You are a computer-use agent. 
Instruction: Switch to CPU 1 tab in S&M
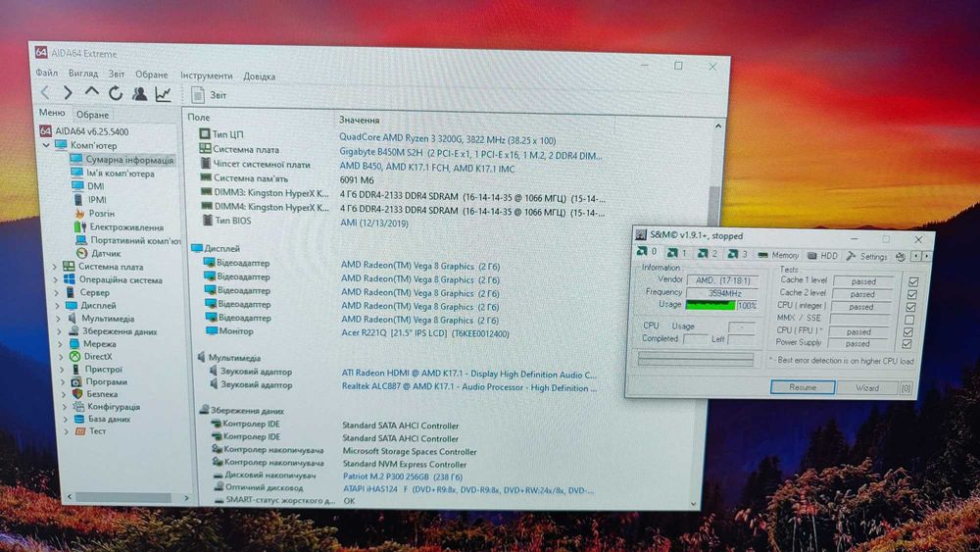pyautogui.click(x=677, y=253)
